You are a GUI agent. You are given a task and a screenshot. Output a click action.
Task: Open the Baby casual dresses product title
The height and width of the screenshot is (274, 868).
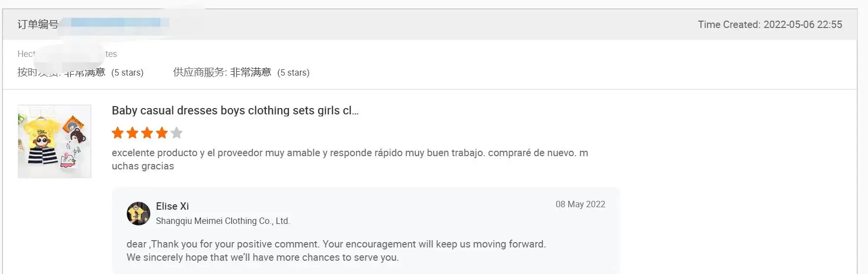tap(235, 110)
